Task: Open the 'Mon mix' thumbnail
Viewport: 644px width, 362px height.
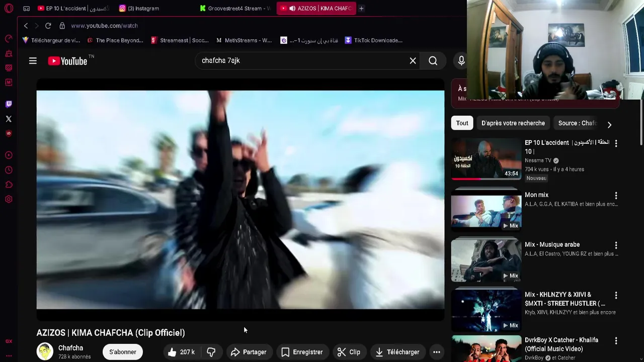Action: tap(486, 210)
